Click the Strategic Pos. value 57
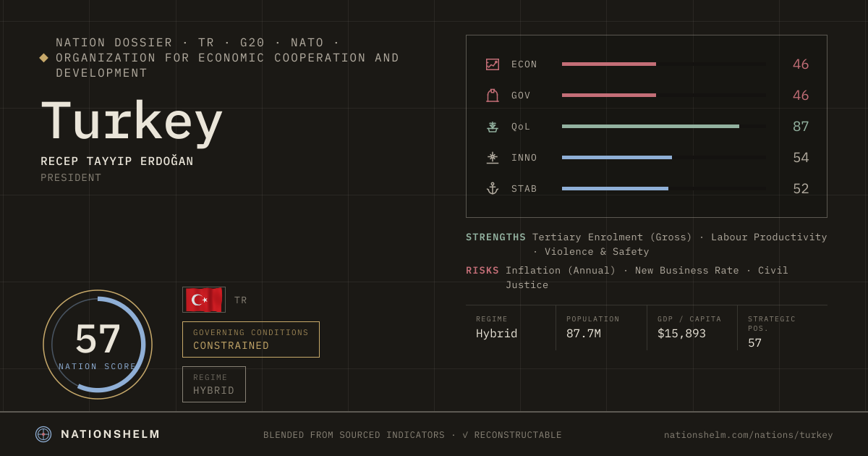Viewport: 868px width, 456px height. [754, 343]
